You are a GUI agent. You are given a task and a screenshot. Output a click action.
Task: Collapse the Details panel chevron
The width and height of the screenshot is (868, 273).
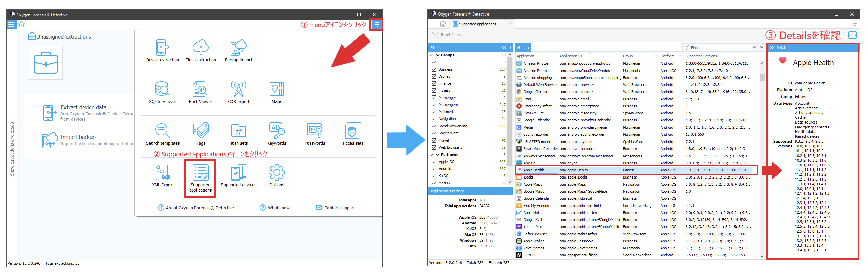(771, 48)
